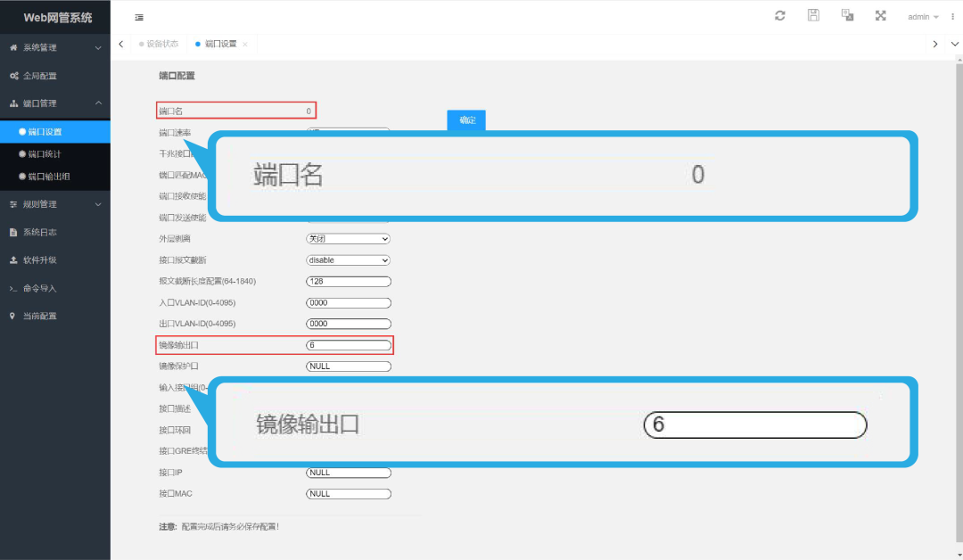Click the sidebar collapse menu icon
963x560 pixels.
(x=139, y=17)
